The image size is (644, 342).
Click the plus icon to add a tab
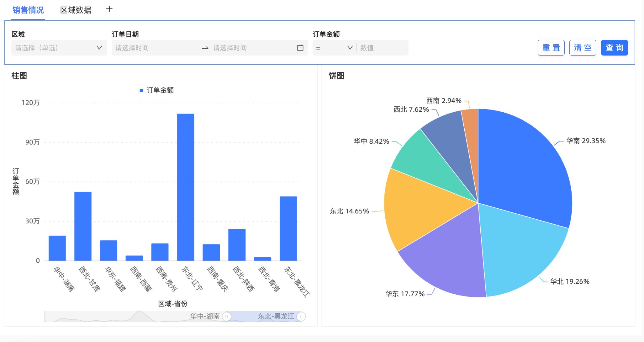109,9
